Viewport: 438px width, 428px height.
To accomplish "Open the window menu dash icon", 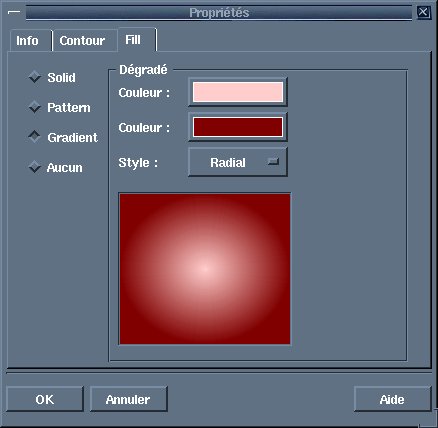I will pyautogui.click(x=14, y=12).
